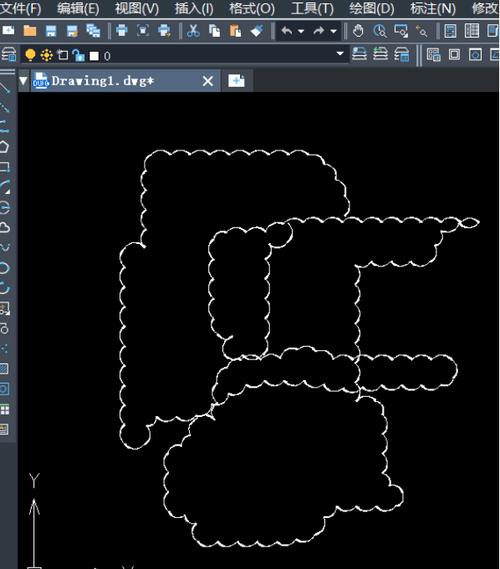The height and width of the screenshot is (569, 500).
Task: Open the 绘图(D) menu
Action: pyautogui.click(x=372, y=8)
